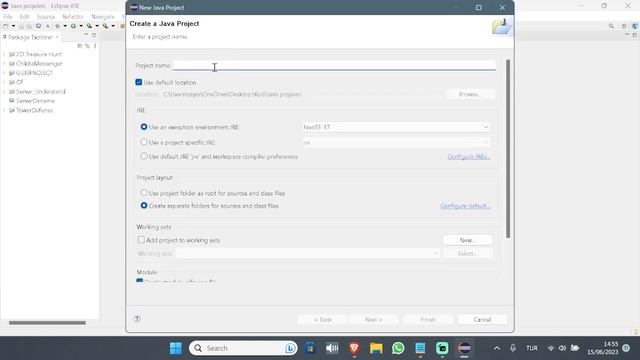The image size is (640, 360).
Task: Uncheck Use default location checkbox
Action: click(139, 82)
